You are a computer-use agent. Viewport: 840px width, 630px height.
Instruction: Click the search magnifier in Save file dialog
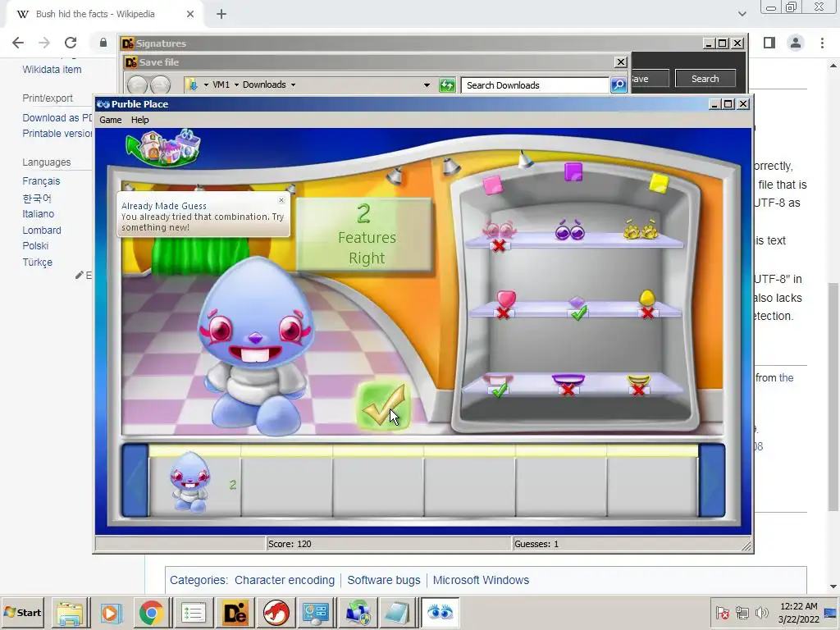click(x=619, y=85)
